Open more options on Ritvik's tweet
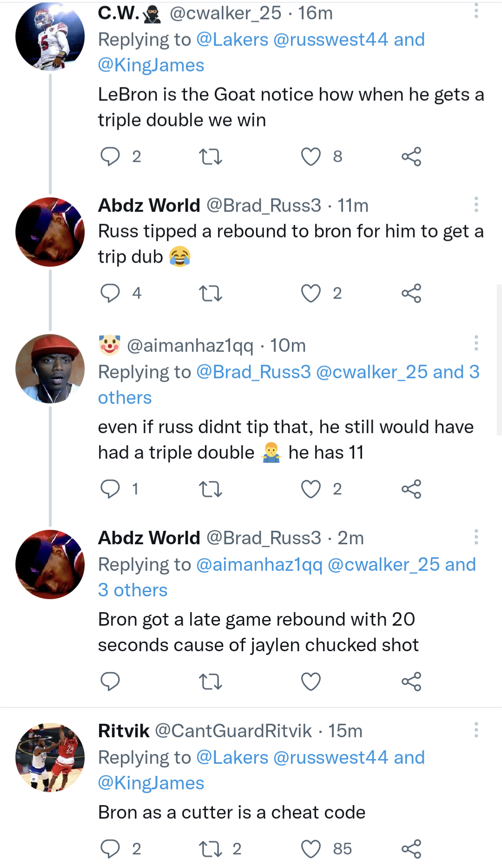This screenshot has width=502, height=868. (x=476, y=730)
